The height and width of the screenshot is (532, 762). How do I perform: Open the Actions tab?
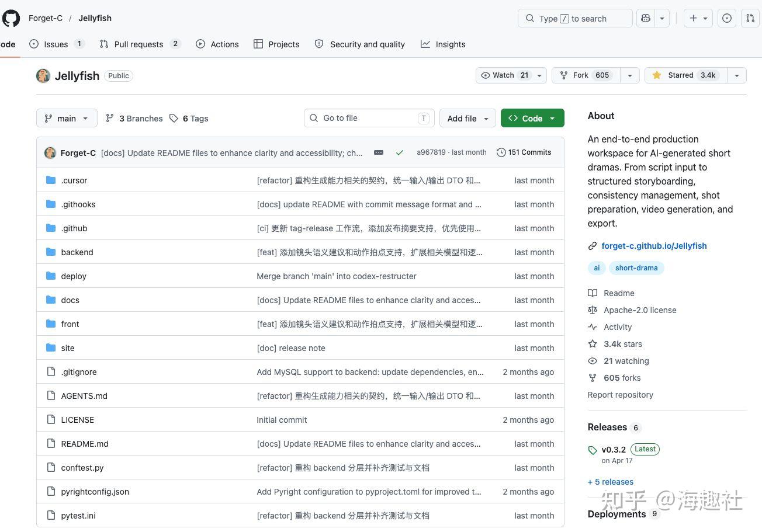coord(217,44)
